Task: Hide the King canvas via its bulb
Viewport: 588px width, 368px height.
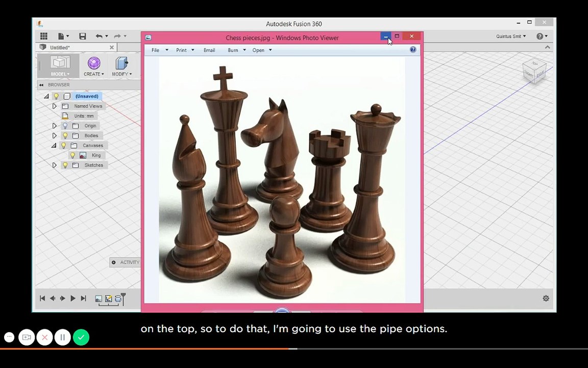Action: (73, 155)
